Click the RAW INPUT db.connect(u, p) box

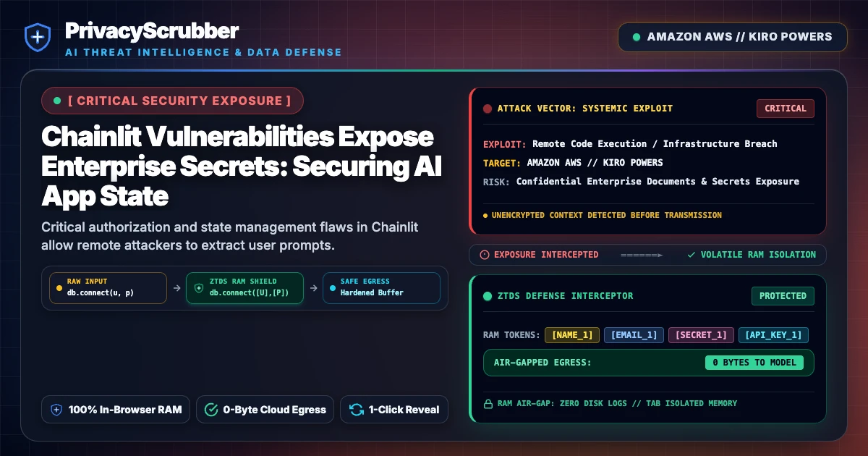tap(107, 287)
